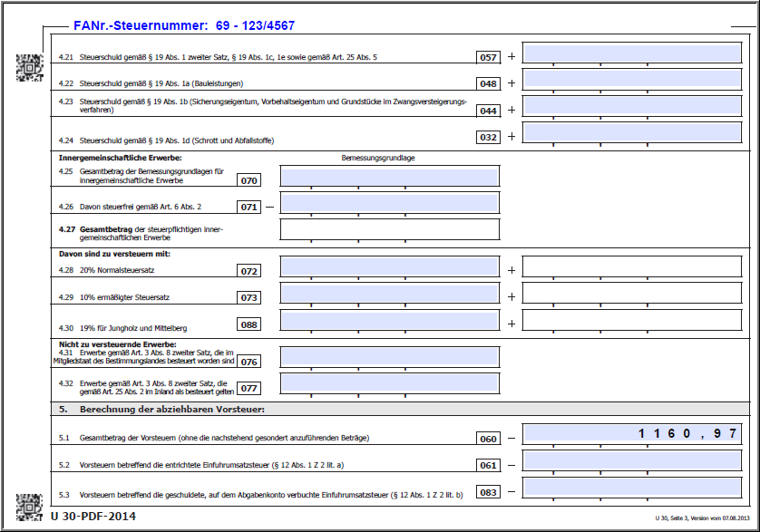The image size is (760, 532).
Task: Click the 4.24 Schrott und Abfallstoffe label
Action: (x=166, y=140)
